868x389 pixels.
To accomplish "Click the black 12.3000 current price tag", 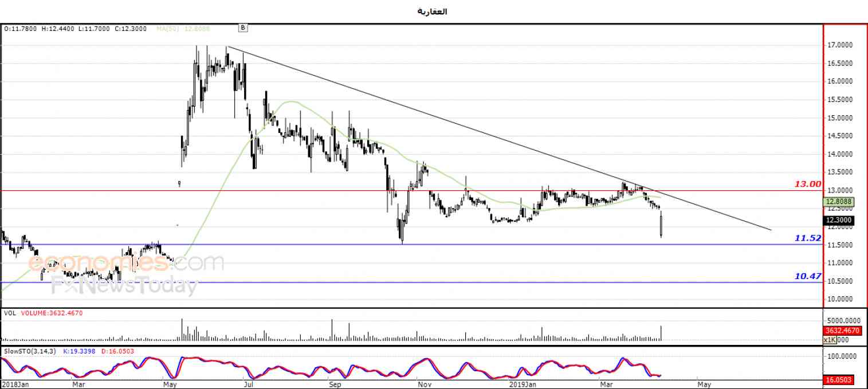I will [839, 220].
